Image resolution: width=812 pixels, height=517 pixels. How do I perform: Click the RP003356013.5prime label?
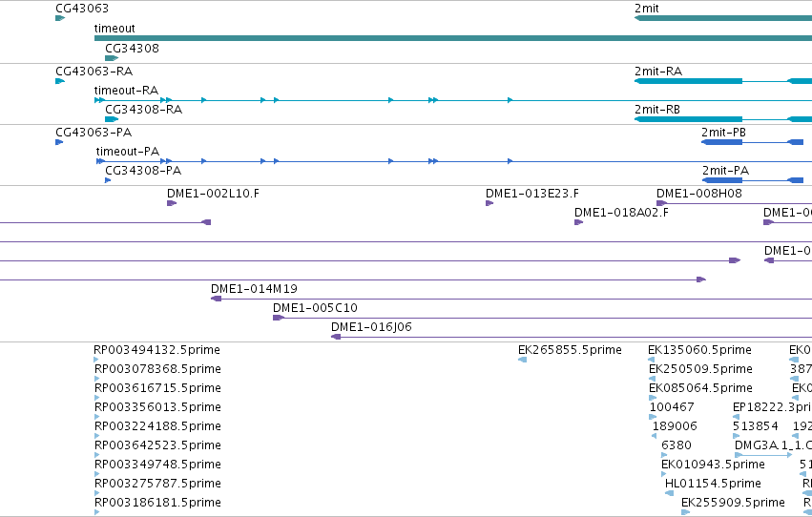157,406
